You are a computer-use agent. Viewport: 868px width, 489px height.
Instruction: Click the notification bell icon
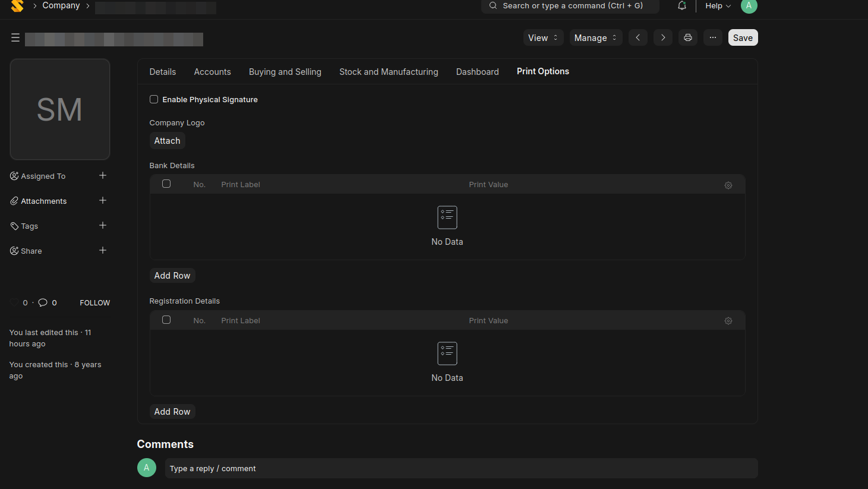click(681, 6)
